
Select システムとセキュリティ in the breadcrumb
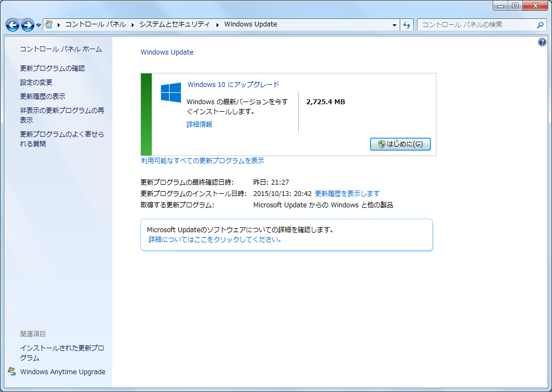click(x=174, y=24)
